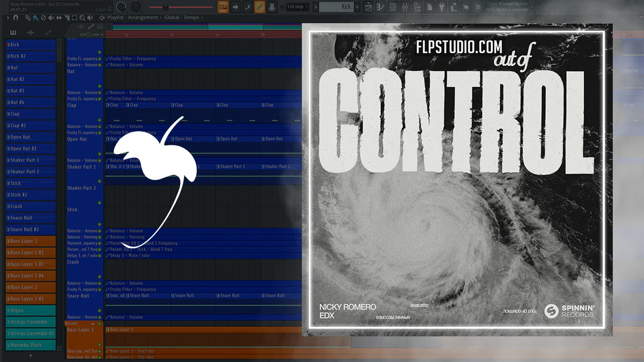Image resolution: width=644 pixels, height=362 pixels.
Task: Switch picker to patterns tab
Action: pos(13,33)
